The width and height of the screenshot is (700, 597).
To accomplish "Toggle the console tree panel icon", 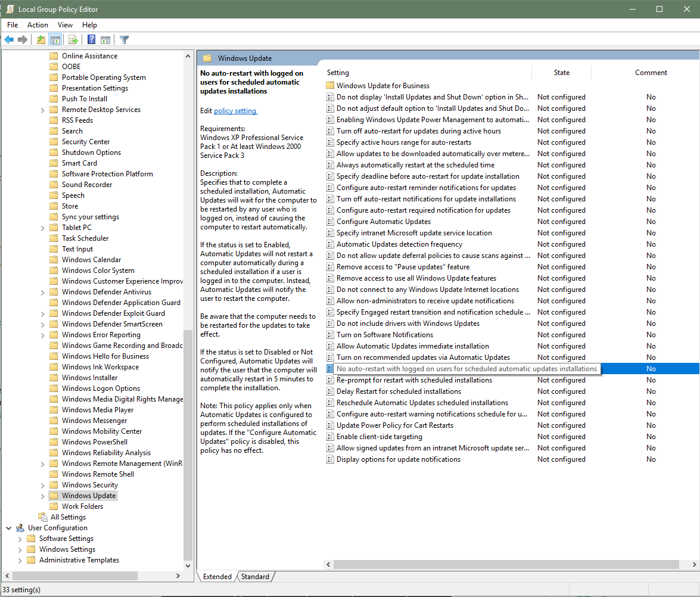I will [x=55, y=39].
